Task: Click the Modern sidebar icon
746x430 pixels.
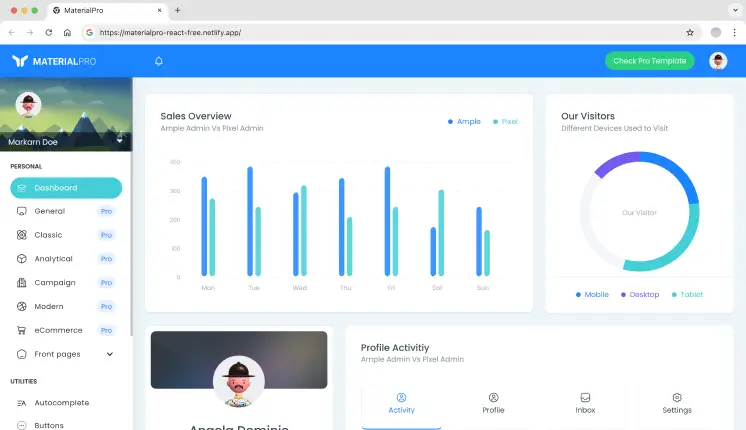Action: click(22, 306)
